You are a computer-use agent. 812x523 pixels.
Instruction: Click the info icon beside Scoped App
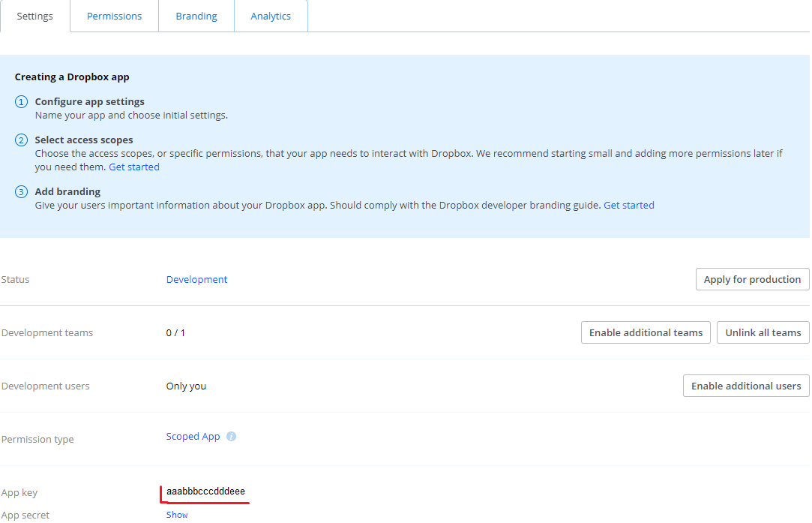click(x=231, y=437)
